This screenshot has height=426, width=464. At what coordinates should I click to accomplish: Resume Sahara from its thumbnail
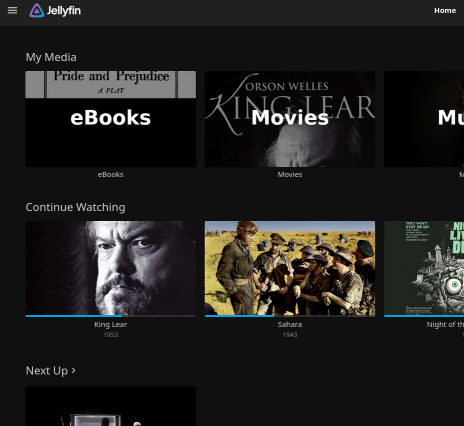pos(290,268)
